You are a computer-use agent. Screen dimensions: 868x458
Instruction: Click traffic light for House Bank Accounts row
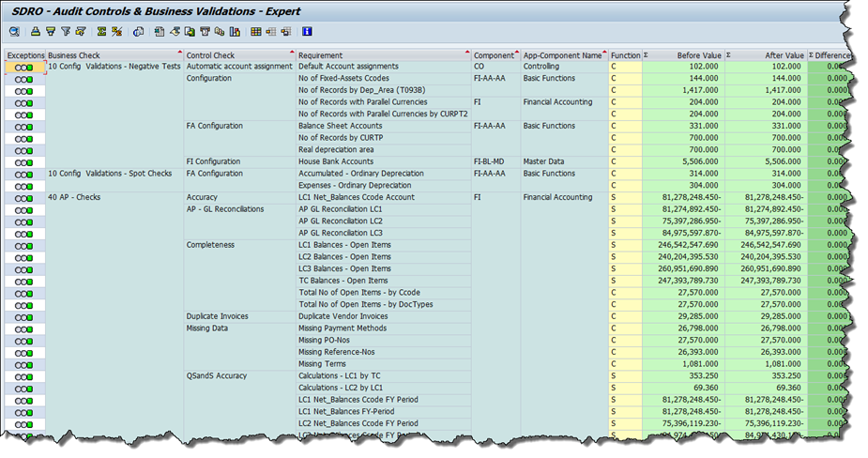click(x=23, y=162)
